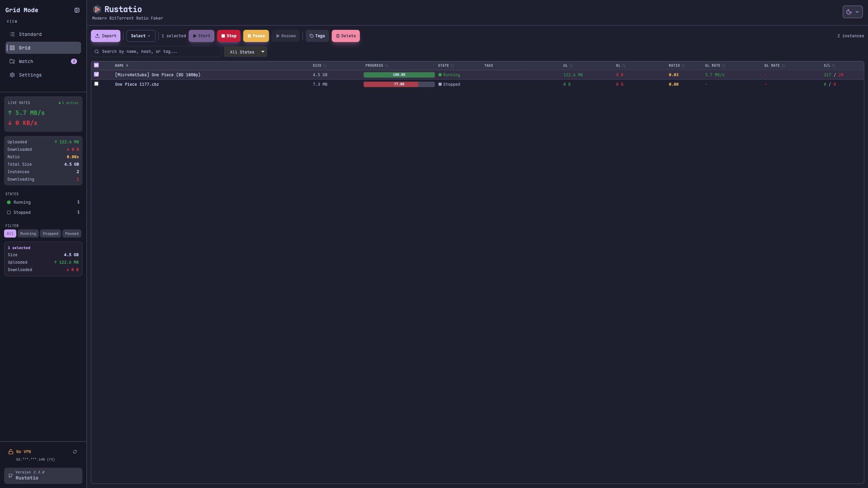Switch filter to Stopped

(x=50, y=233)
